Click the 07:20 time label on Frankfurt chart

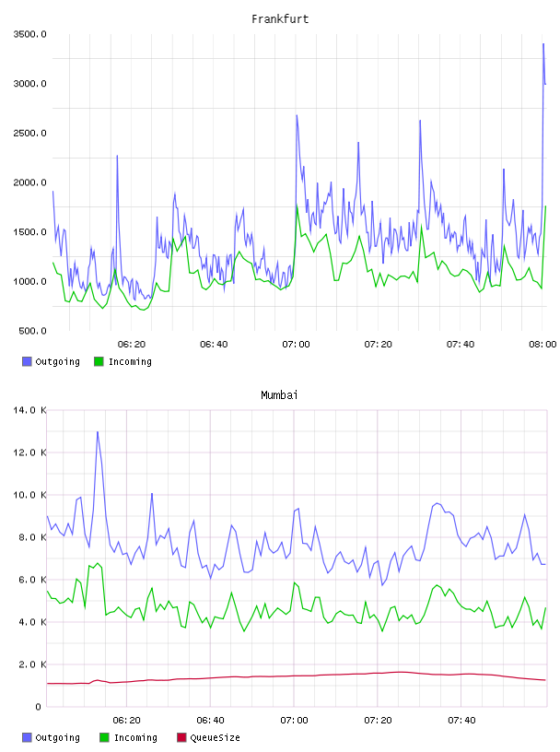(378, 345)
